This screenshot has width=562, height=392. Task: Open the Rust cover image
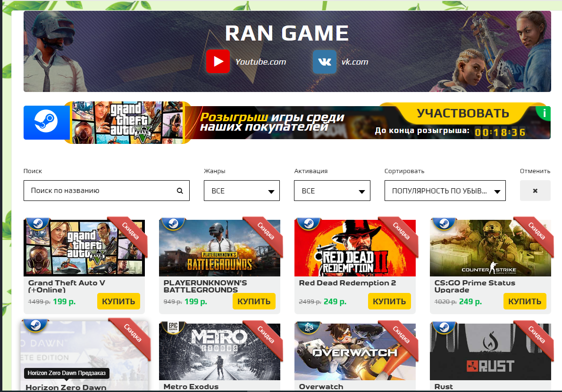click(x=490, y=352)
